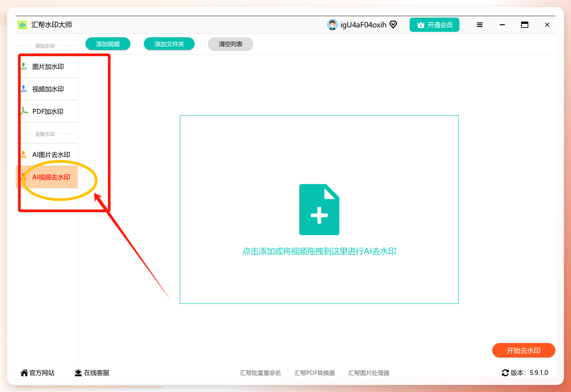Image resolution: width=571 pixels, height=392 pixels.
Task: Select 图片加水印 in the sidebar
Action: point(47,67)
